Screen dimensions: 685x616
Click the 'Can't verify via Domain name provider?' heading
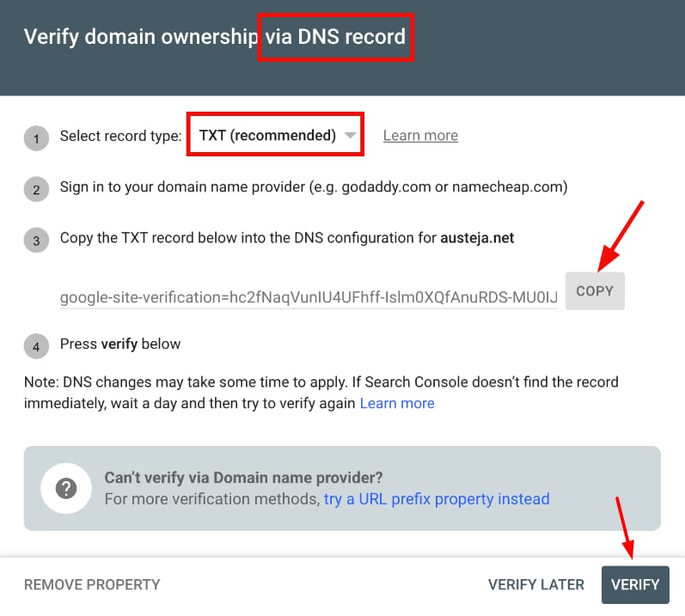click(243, 478)
